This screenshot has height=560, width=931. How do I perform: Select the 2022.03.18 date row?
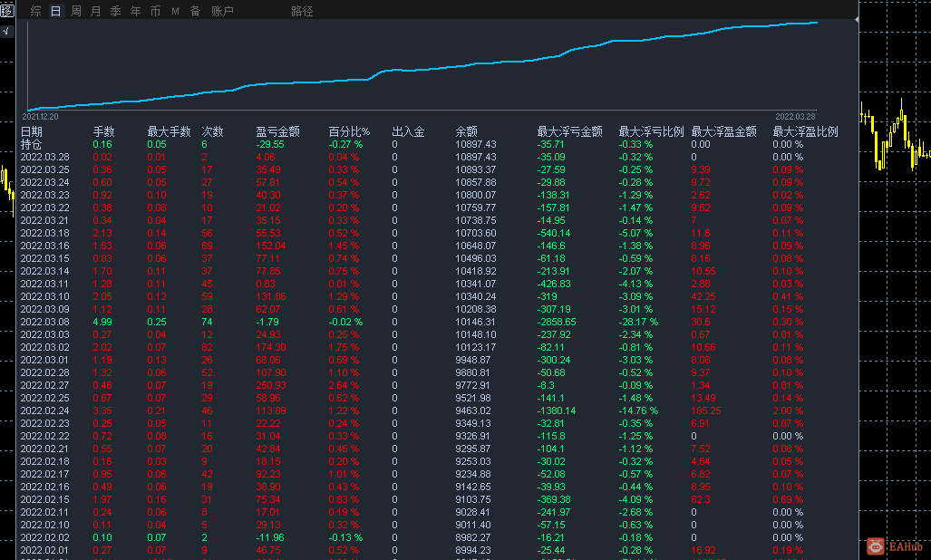pos(45,233)
